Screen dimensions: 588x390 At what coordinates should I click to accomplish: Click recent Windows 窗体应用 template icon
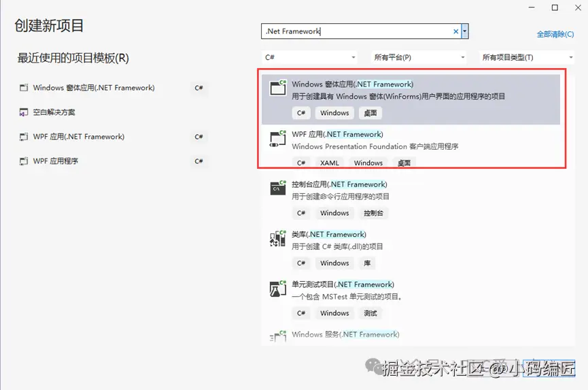click(24, 88)
